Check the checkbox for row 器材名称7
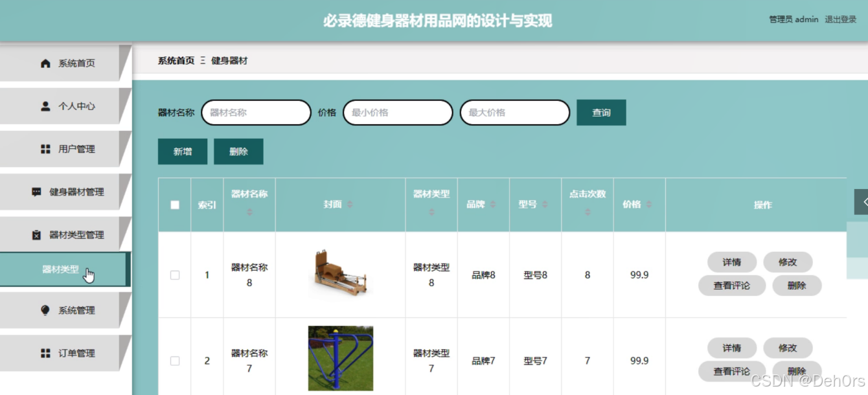The height and width of the screenshot is (395, 868). (175, 361)
